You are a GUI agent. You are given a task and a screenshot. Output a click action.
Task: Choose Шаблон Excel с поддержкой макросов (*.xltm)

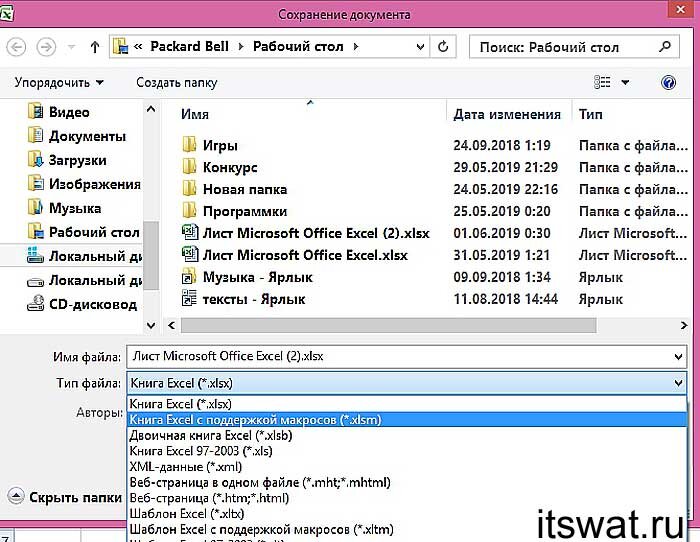pos(407,529)
